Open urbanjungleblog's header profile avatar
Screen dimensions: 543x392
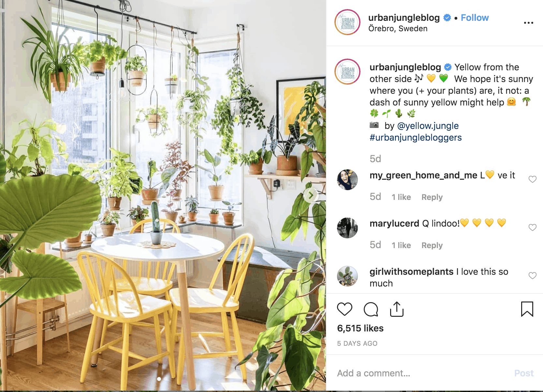tap(347, 22)
